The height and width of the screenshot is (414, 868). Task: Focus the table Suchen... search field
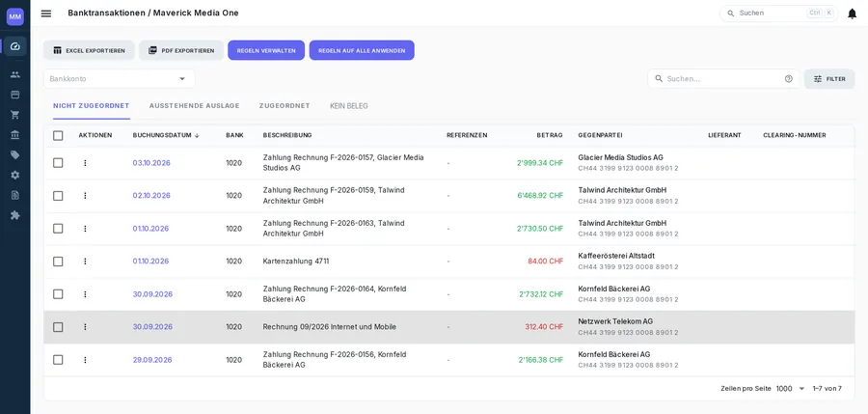click(723, 79)
